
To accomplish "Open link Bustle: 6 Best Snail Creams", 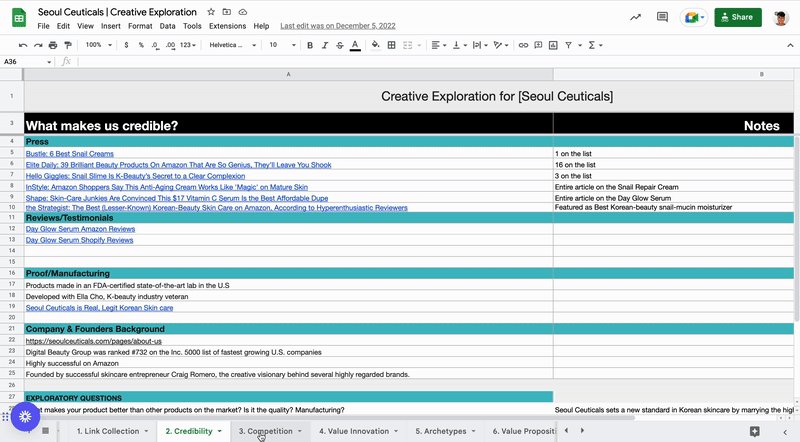I will 70,154.
